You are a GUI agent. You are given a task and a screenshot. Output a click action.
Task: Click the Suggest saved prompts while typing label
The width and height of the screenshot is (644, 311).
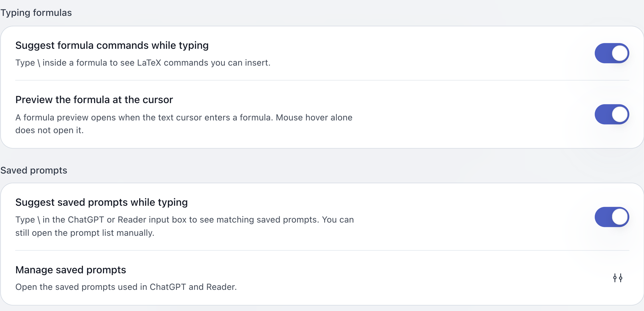(102, 202)
